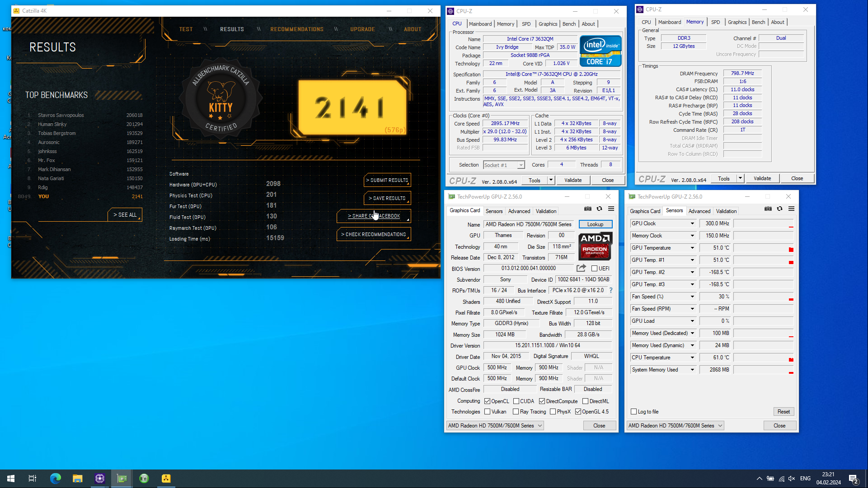
Task: Open menu icon in GPU-Z Sensors window
Action: (x=791, y=209)
